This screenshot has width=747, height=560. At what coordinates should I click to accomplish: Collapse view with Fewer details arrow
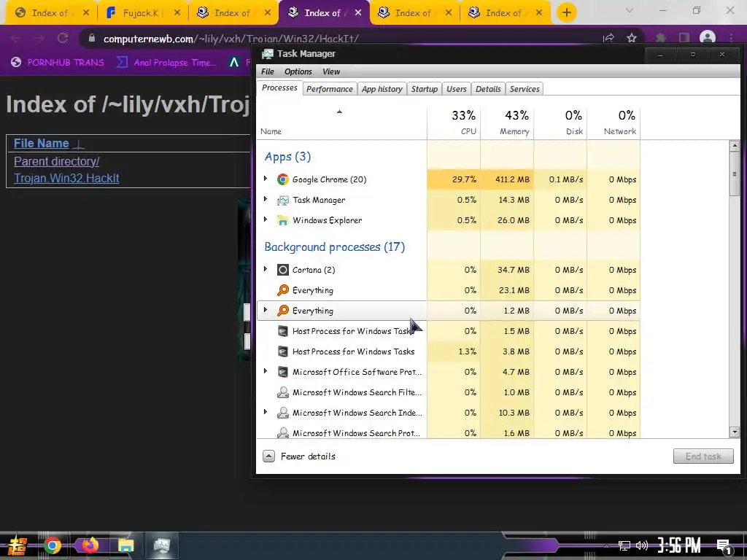tap(268, 456)
